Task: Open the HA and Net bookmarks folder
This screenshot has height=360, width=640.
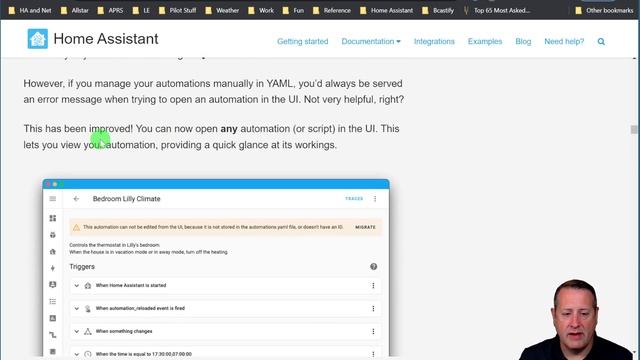Action: point(30,11)
